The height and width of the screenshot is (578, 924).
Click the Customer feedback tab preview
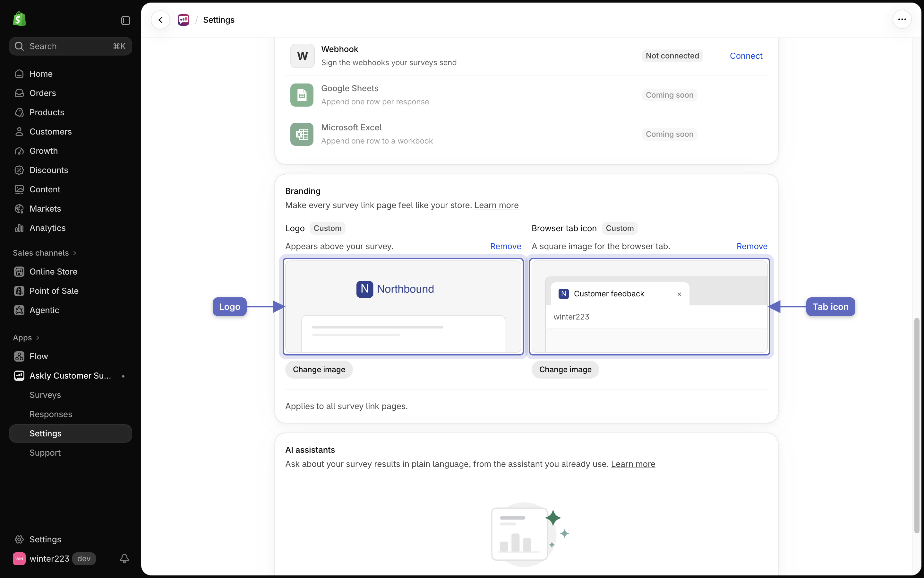(620, 294)
